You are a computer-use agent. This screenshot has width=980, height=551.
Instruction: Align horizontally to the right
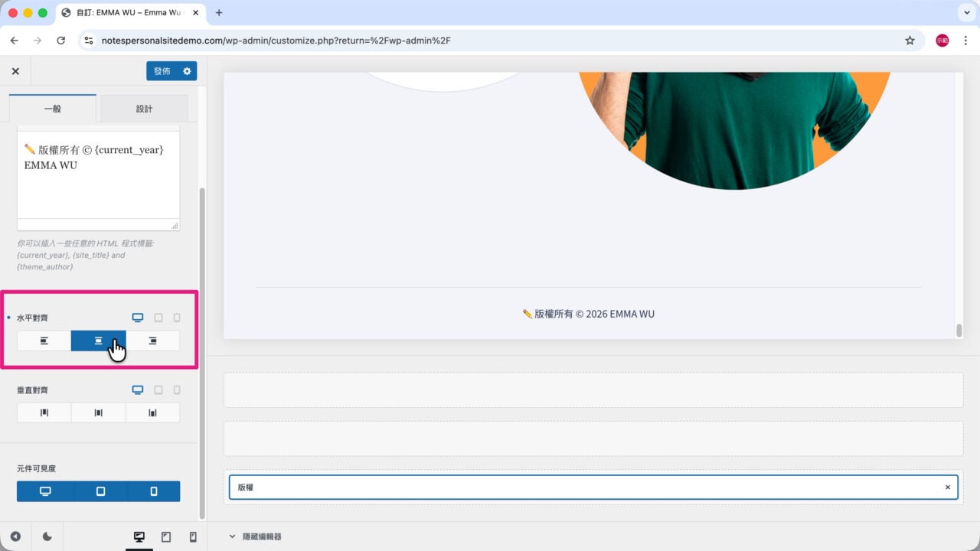tap(152, 341)
